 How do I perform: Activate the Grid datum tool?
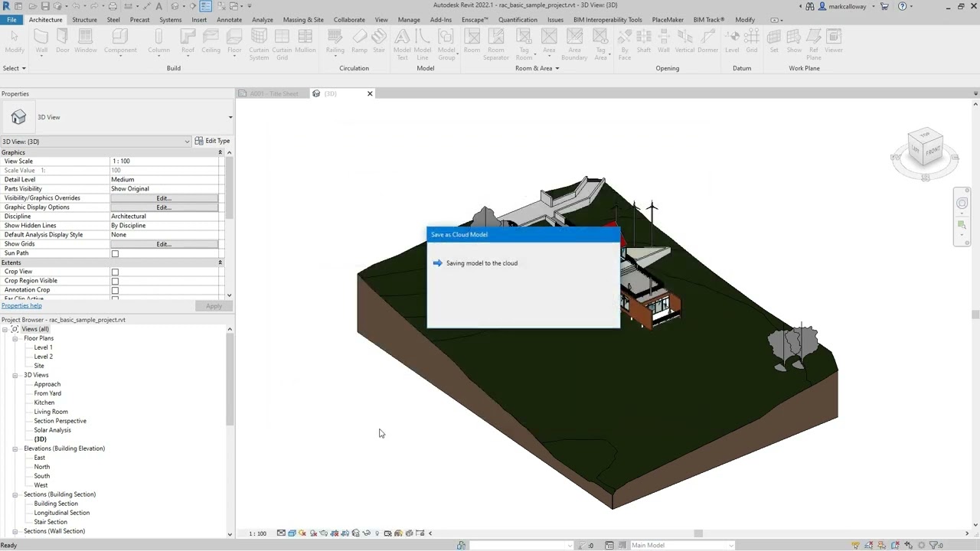(752, 41)
